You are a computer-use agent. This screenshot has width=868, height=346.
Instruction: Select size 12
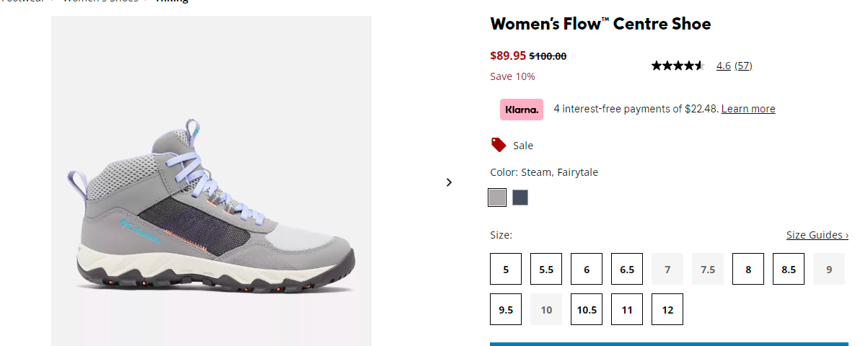(667, 309)
